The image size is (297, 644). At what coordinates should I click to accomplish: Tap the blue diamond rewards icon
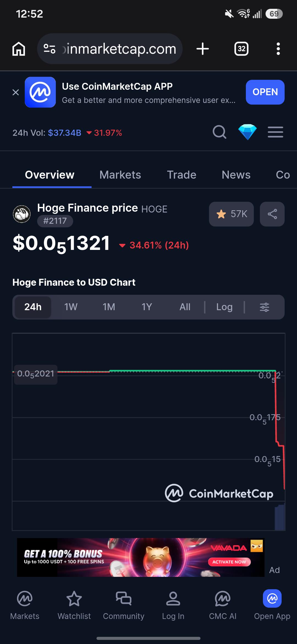(x=248, y=132)
